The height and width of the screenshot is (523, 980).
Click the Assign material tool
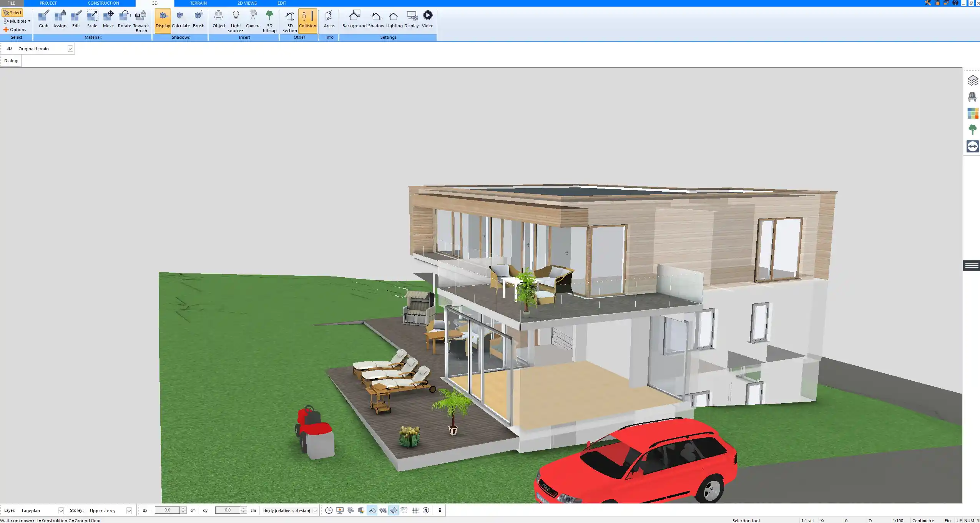click(x=60, y=19)
